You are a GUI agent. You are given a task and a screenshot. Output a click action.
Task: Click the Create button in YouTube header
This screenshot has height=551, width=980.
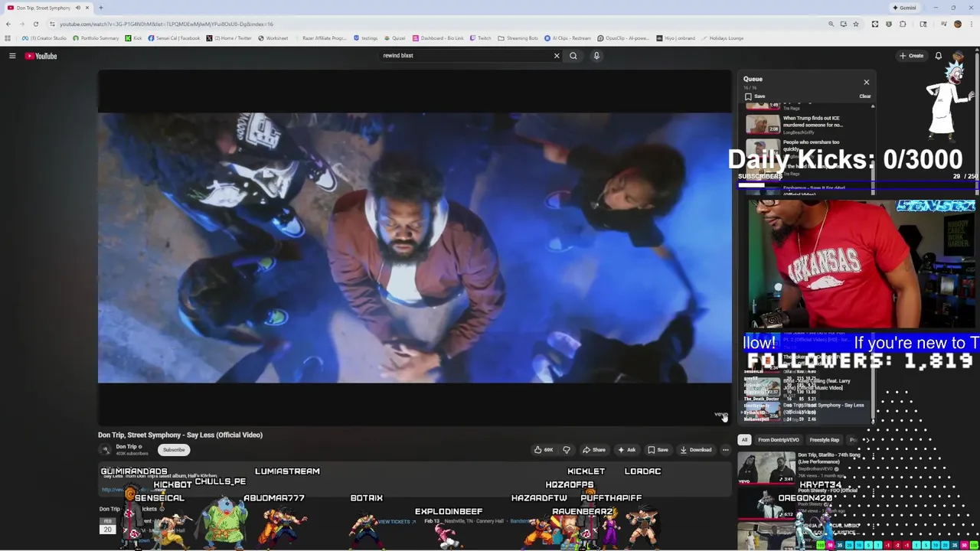[911, 56]
